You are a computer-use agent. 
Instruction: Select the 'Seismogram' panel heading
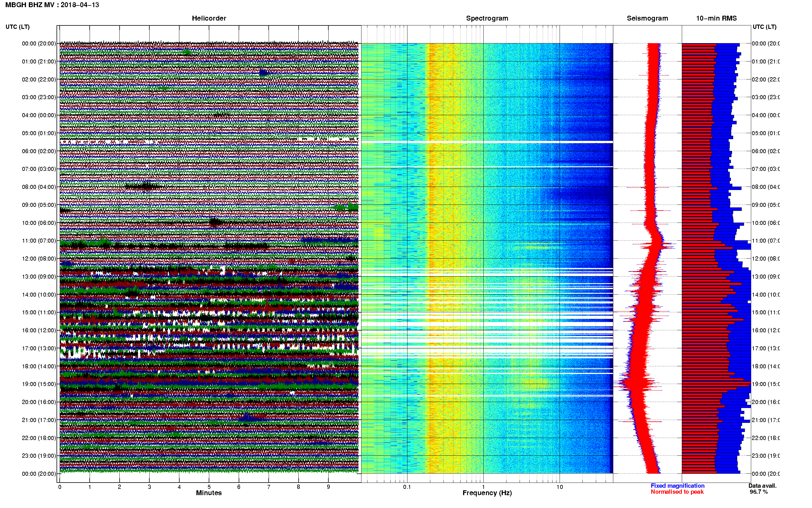(x=647, y=18)
